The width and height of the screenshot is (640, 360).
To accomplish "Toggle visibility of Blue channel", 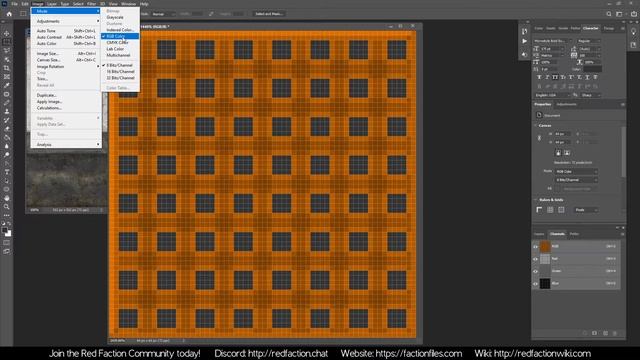I will [x=536, y=283].
